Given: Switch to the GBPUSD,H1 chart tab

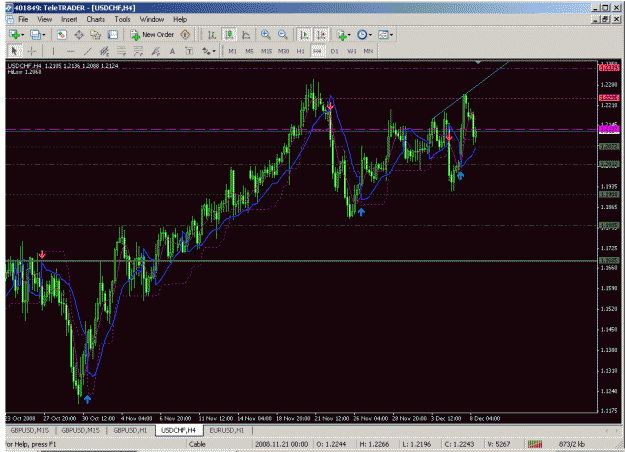Looking at the screenshot, I should 130,430.
